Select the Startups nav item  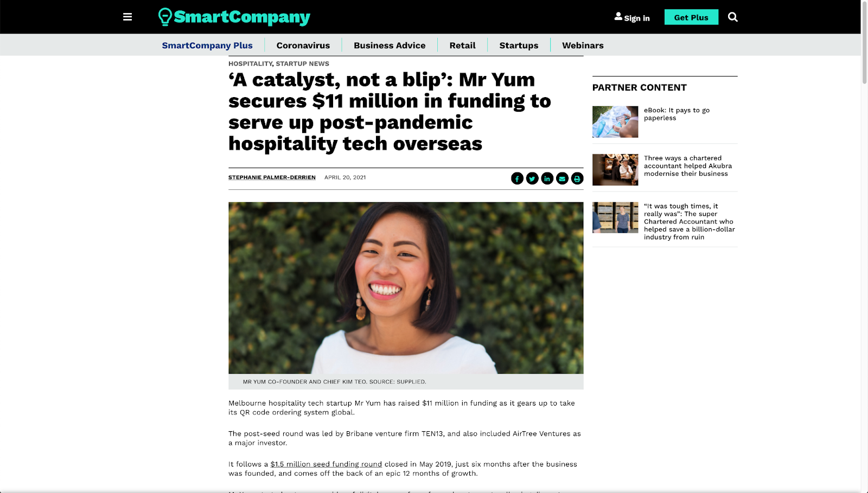[519, 46]
